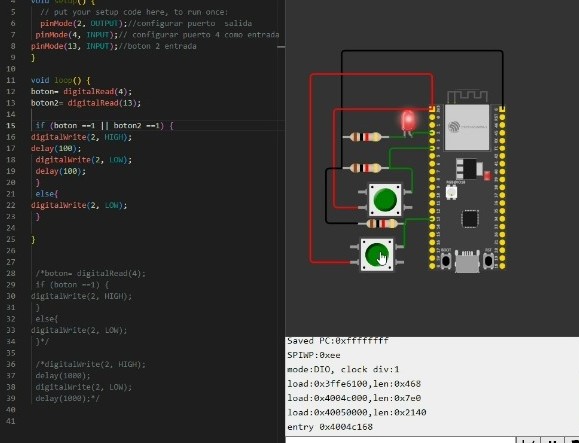Click line number 15 in the gutter

[x=10, y=126]
